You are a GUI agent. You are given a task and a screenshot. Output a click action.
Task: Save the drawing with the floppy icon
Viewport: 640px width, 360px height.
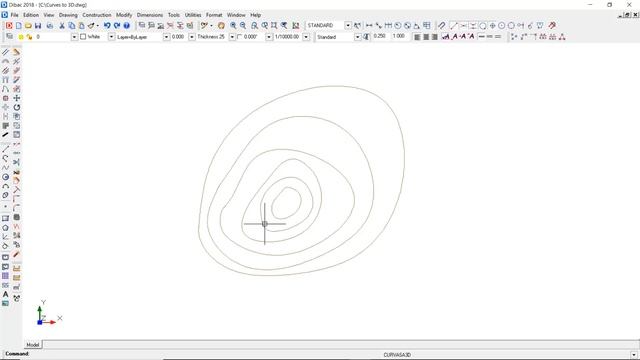click(x=38, y=25)
